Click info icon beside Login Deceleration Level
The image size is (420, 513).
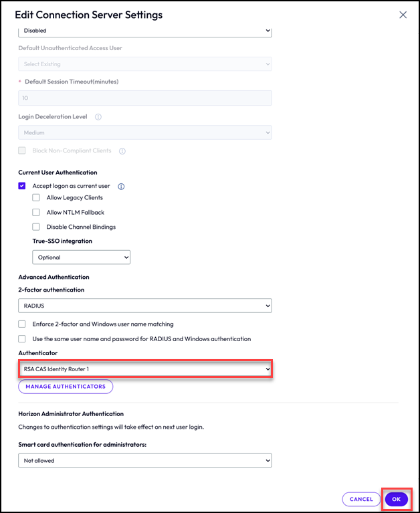coord(98,116)
